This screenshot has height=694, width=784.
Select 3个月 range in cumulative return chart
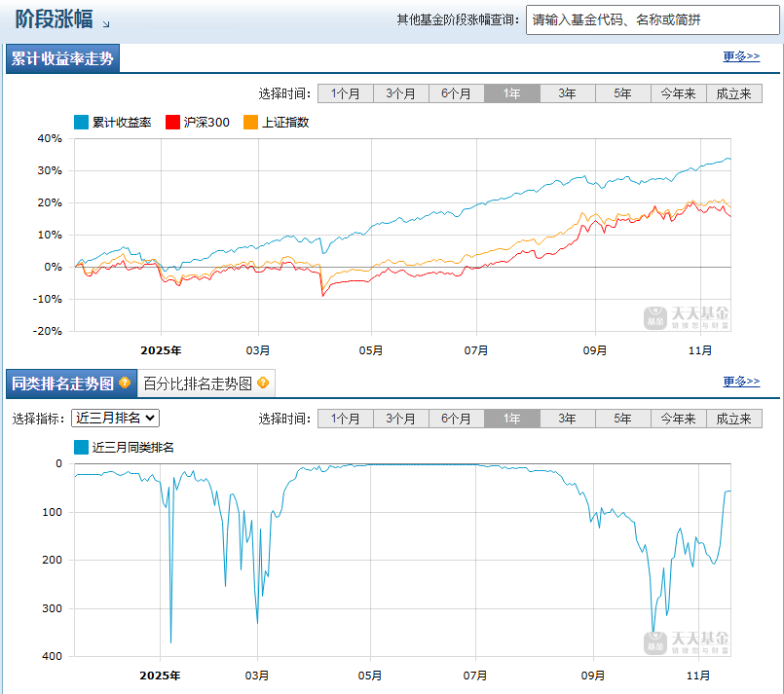(x=401, y=93)
